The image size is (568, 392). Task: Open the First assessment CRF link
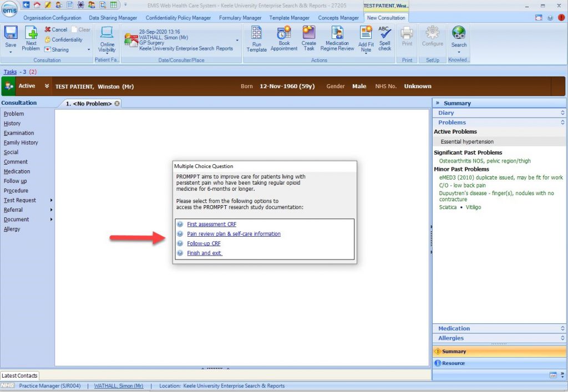[x=211, y=225]
